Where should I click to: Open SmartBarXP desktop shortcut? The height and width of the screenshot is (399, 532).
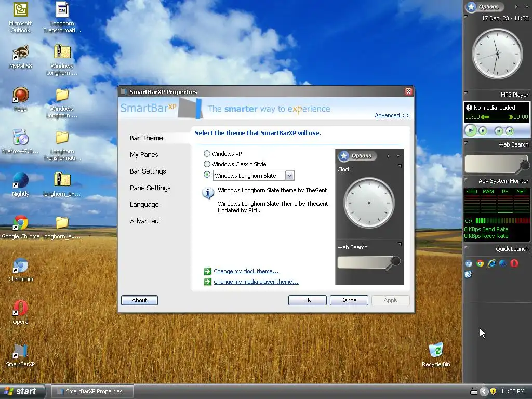[x=20, y=355]
